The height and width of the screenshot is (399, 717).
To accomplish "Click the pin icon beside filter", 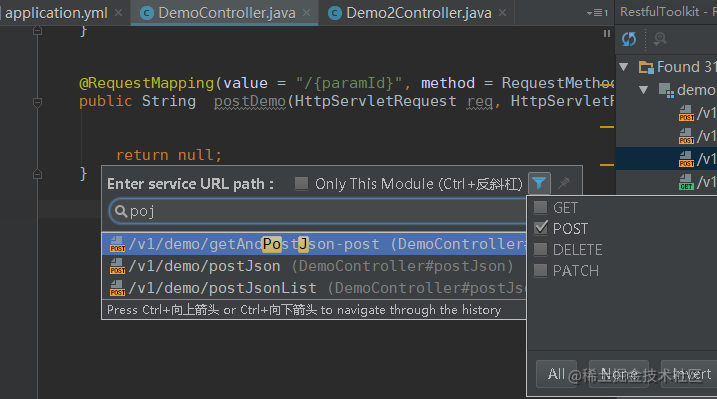I will click(x=564, y=183).
